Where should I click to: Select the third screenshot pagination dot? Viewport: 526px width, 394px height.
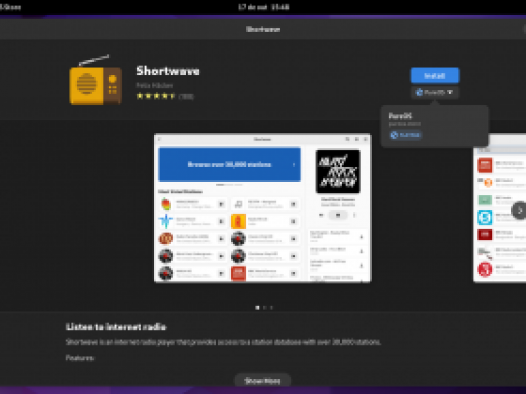(271, 307)
